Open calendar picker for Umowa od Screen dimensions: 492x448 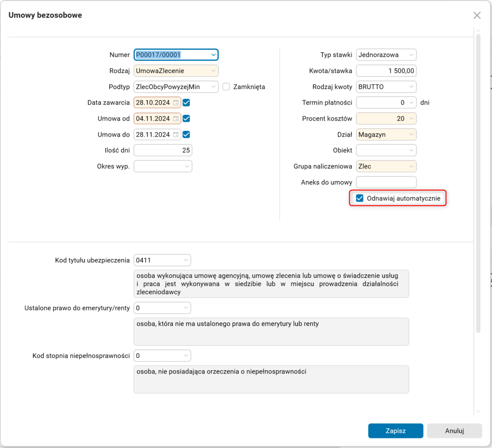point(176,119)
